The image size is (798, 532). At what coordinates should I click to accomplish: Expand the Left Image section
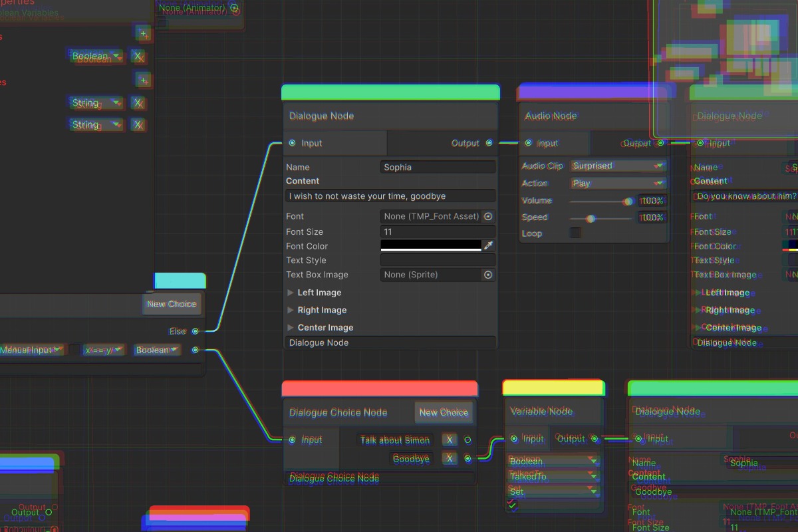[290, 293]
